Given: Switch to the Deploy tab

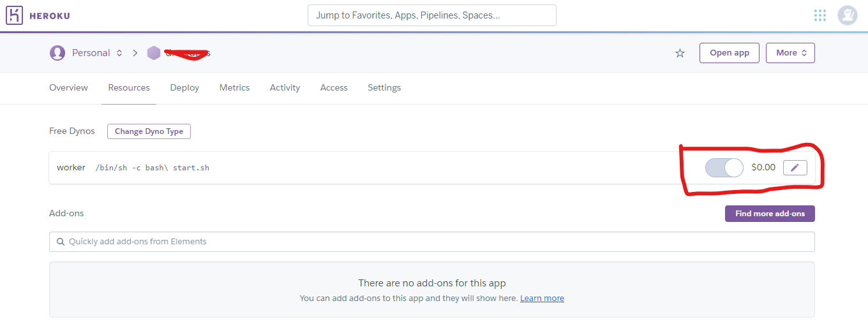Looking at the screenshot, I should tap(184, 87).
